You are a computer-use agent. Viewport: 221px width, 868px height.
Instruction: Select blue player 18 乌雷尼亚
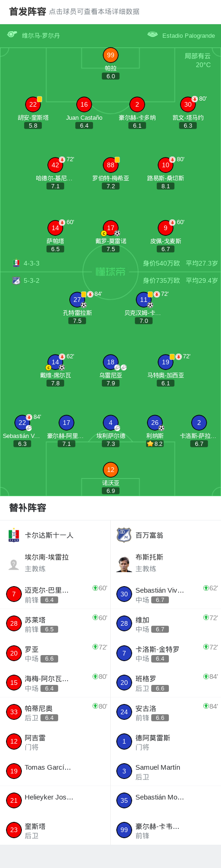coord(111,362)
